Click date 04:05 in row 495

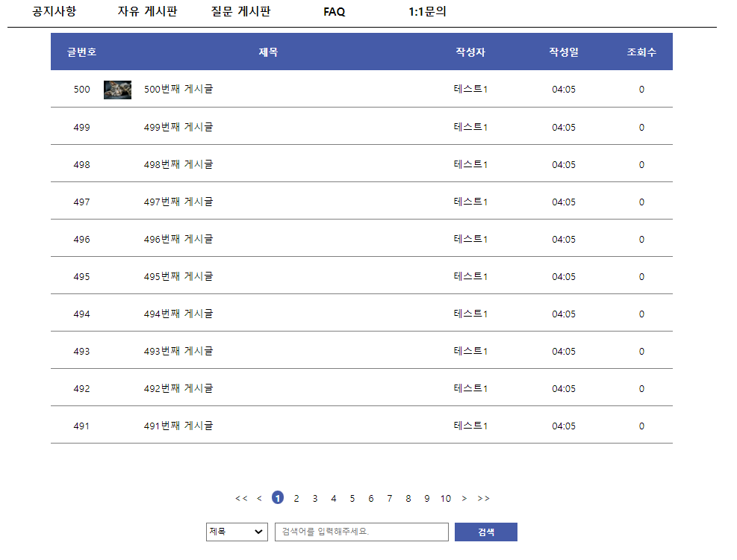click(x=564, y=277)
